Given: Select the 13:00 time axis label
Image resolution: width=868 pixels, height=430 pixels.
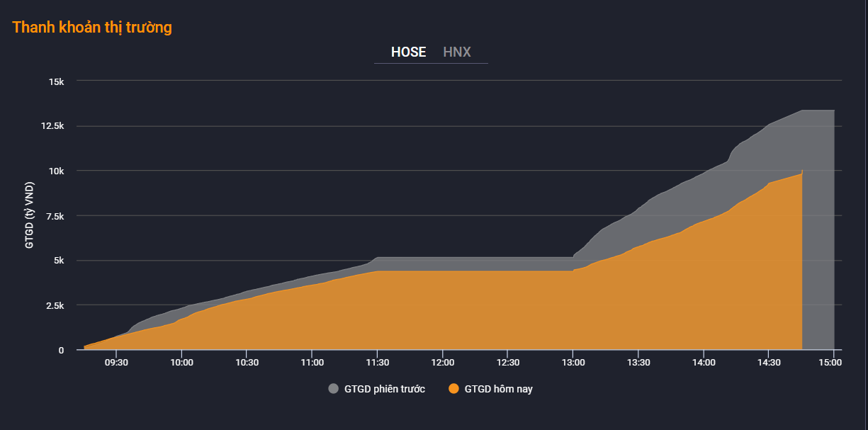Looking at the screenshot, I should pos(573,362).
